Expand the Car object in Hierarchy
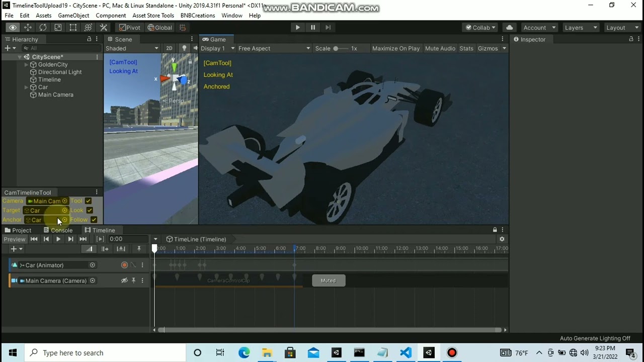 [26, 87]
